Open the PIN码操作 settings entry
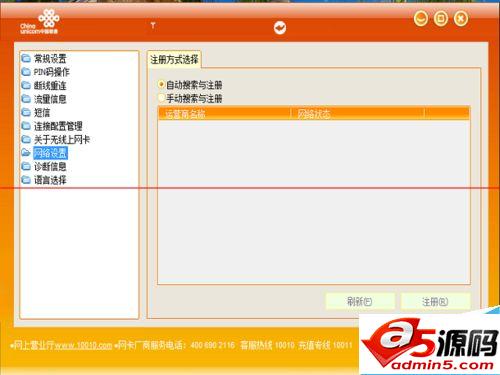 [x=51, y=72]
